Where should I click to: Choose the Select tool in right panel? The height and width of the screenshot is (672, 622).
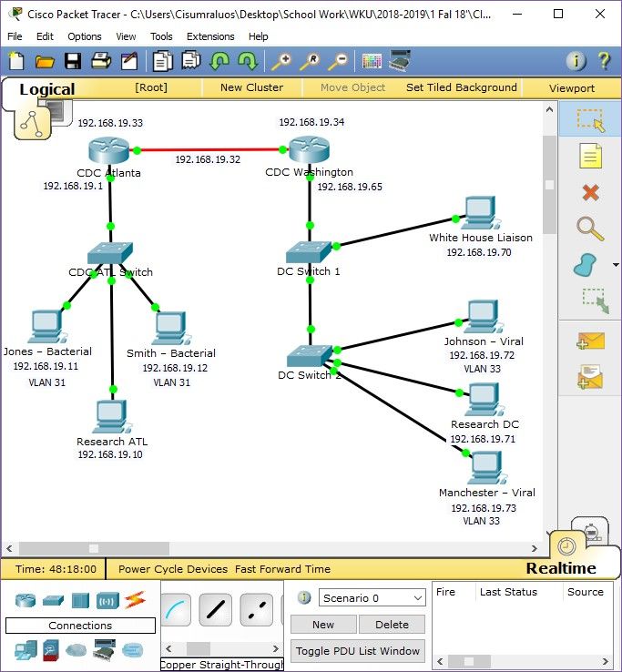[590, 119]
